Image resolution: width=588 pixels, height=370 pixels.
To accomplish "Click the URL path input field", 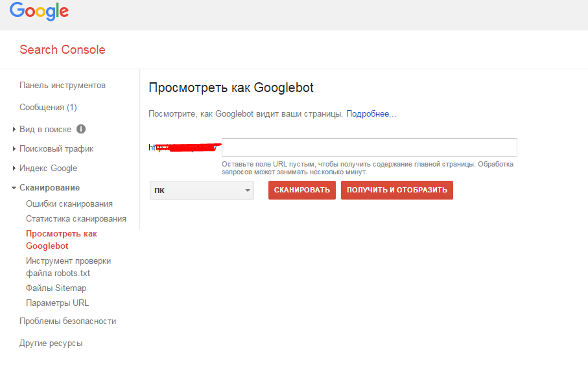I will [369, 147].
